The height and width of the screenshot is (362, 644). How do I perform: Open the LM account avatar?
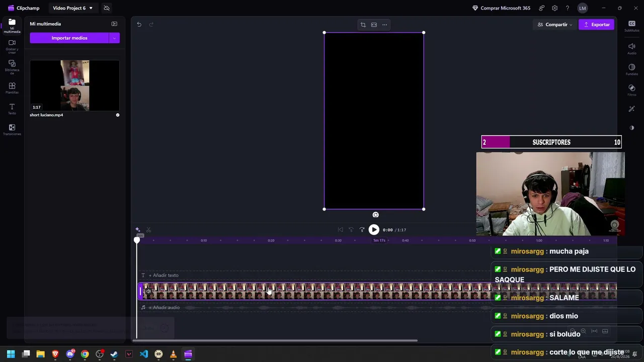pos(582,8)
